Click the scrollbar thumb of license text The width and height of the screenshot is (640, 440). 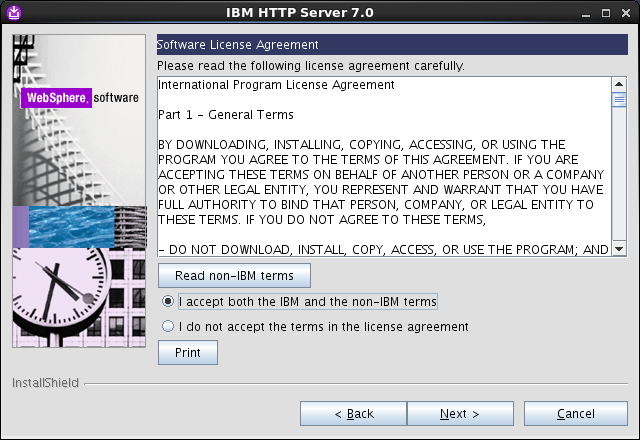(x=619, y=100)
